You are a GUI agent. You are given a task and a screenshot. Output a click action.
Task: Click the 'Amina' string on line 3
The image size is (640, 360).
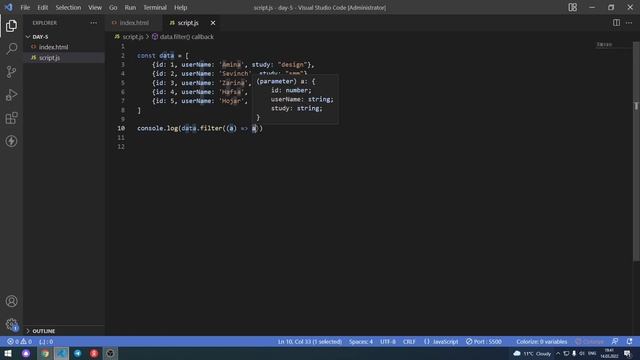232,64
